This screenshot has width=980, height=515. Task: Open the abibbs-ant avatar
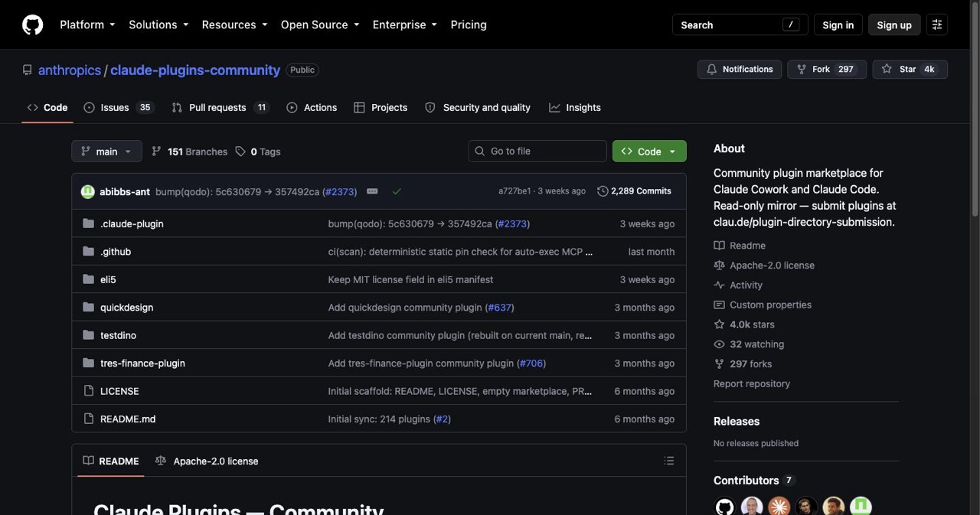[x=88, y=191]
